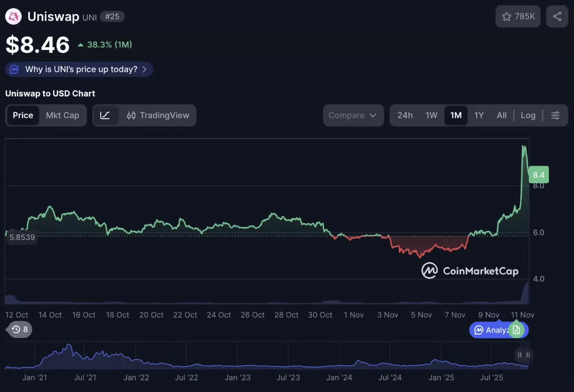Screen dimensions: 574x392
Task: Open the Compare dropdown
Action: point(347,115)
